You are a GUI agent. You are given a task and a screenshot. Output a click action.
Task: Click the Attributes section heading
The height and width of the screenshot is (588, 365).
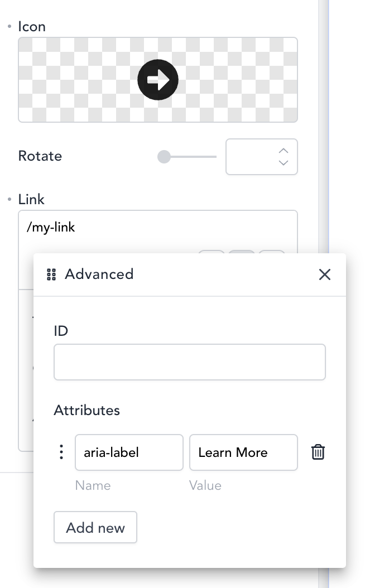pos(87,411)
